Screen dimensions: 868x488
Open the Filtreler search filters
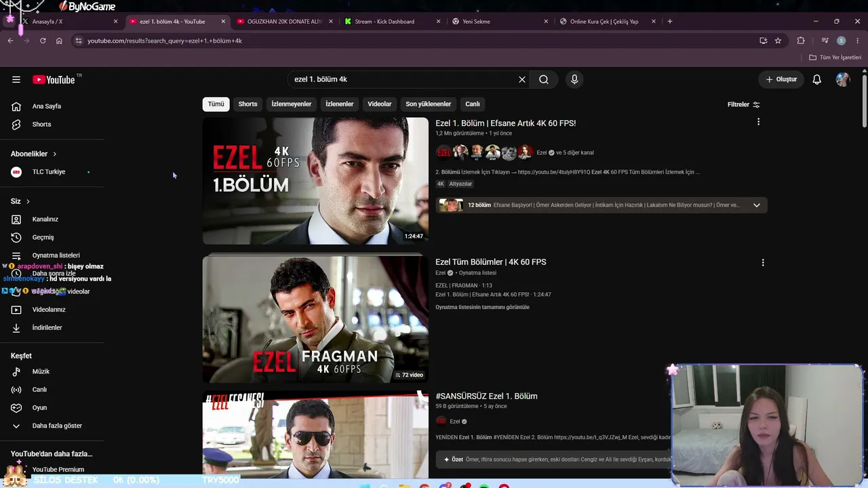[x=744, y=104]
